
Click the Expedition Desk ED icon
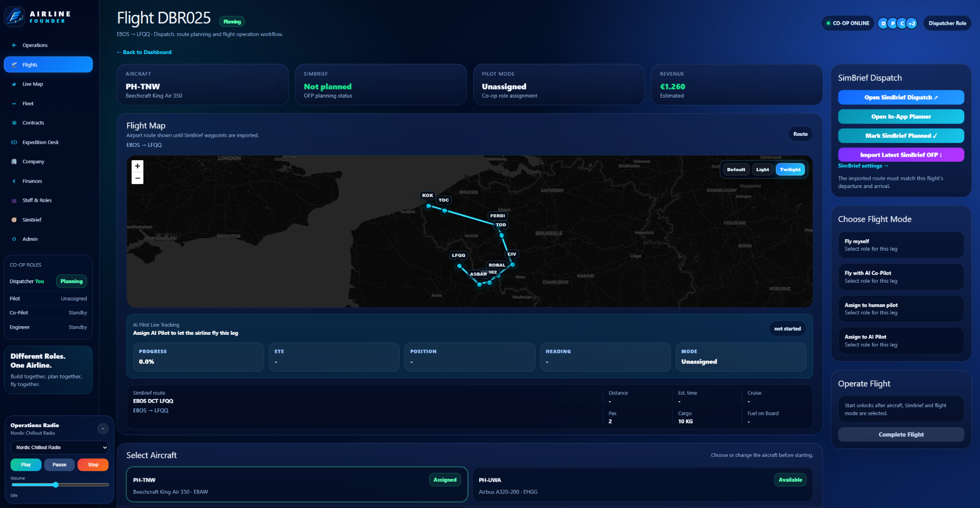coord(14,143)
